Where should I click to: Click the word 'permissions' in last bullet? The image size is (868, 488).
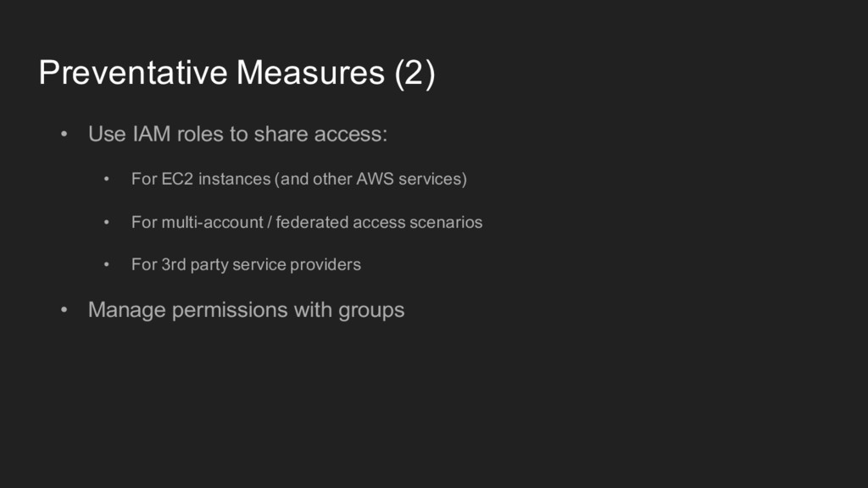(230, 310)
